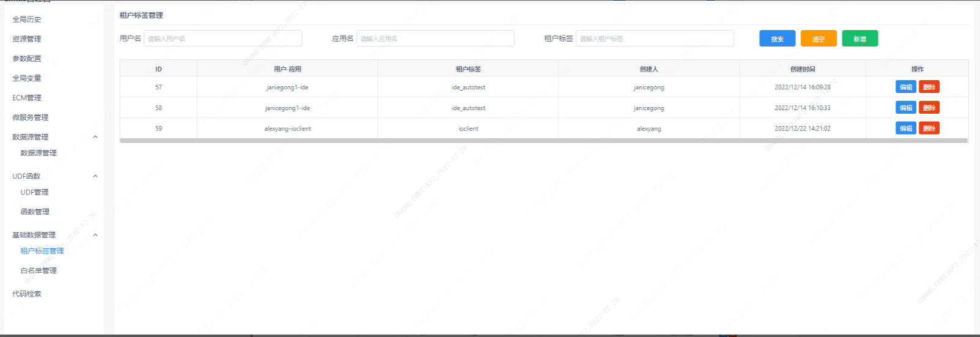
Task: Delete the alexyang-ioclient row
Action: point(929,128)
